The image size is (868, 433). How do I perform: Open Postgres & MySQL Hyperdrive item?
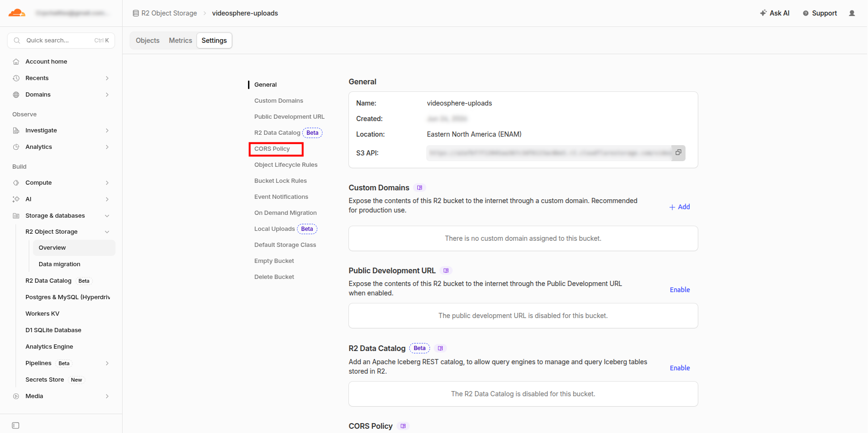click(x=68, y=297)
